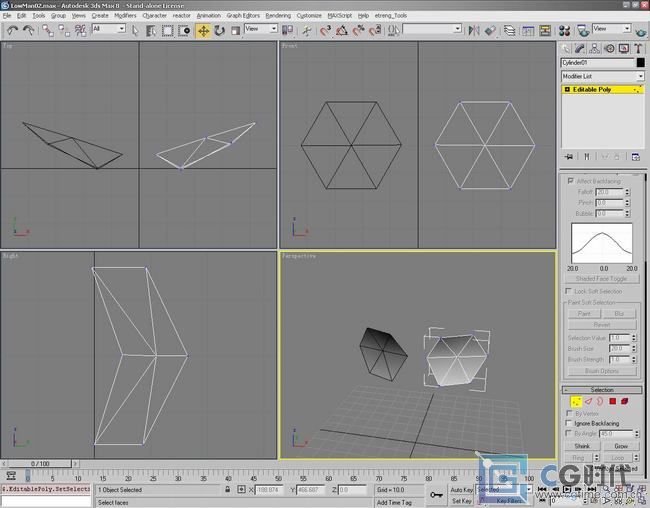The image size is (650, 508).
Task: Activate the Select and Move tool
Action: click(x=203, y=30)
